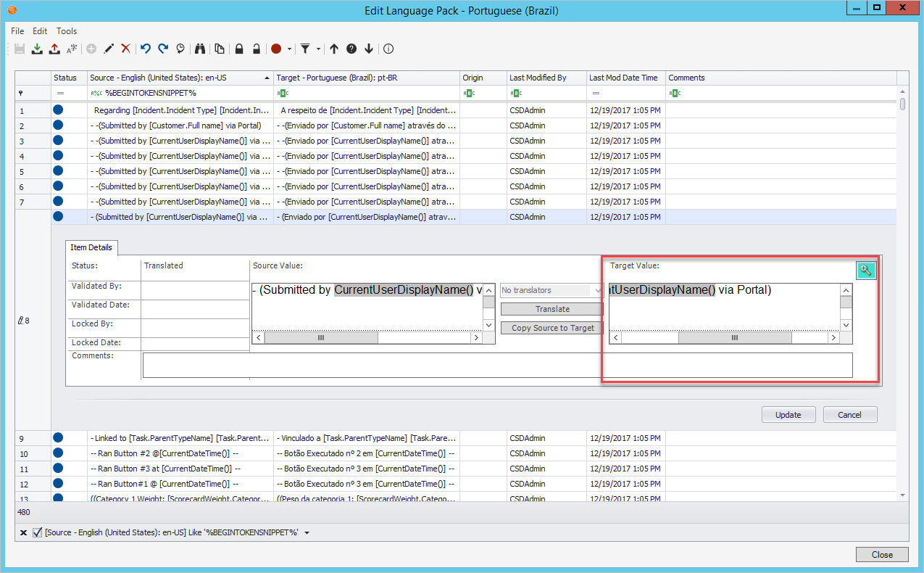Screen dimensions: 924x573
Task: Sort by Source - English column header
Action: pyautogui.click(x=180, y=78)
